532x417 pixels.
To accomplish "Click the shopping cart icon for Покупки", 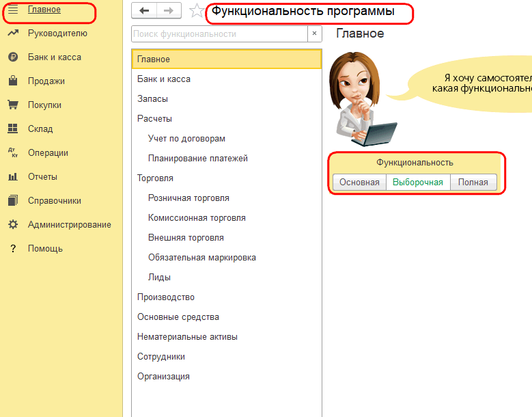I will (13, 105).
